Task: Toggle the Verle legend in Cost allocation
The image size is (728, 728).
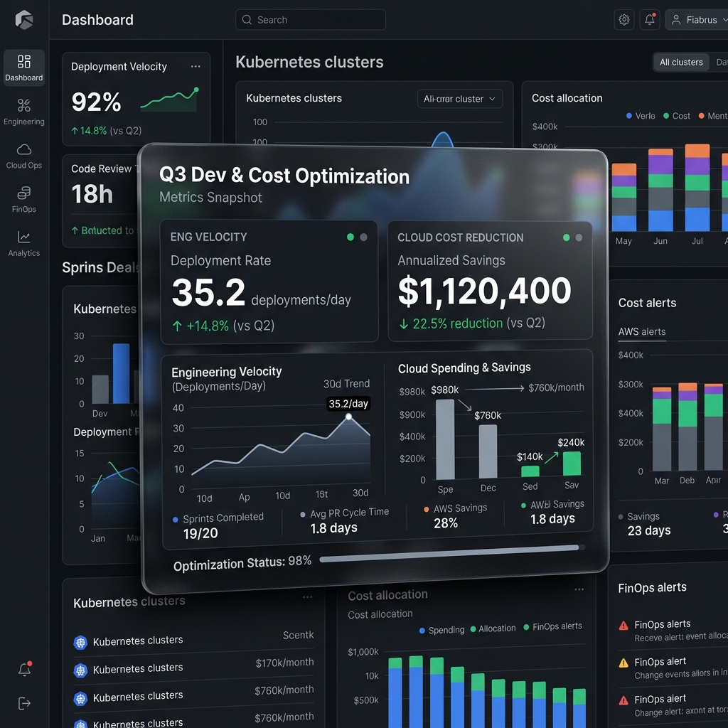Action: coord(641,116)
